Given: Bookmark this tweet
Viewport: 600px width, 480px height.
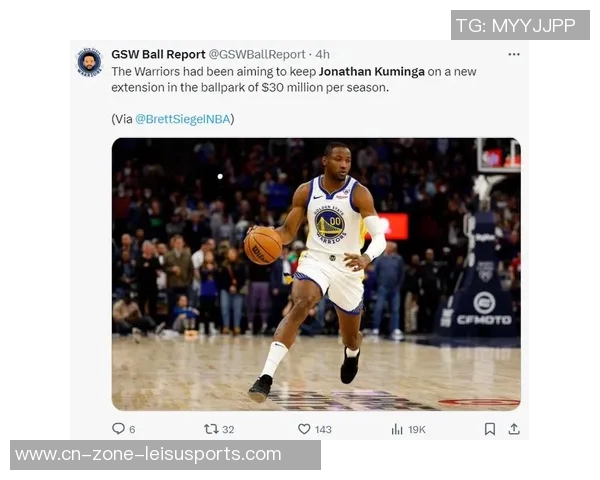Looking at the screenshot, I should [490, 429].
